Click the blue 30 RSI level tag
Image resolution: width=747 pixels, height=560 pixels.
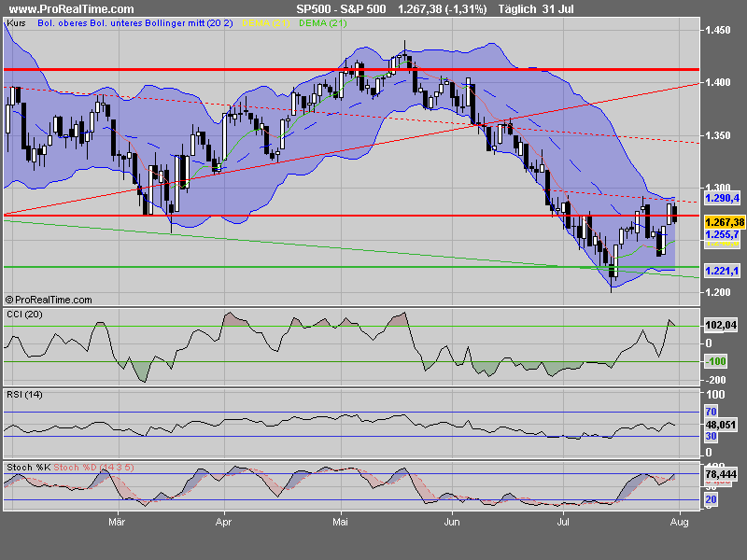click(x=711, y=436)
